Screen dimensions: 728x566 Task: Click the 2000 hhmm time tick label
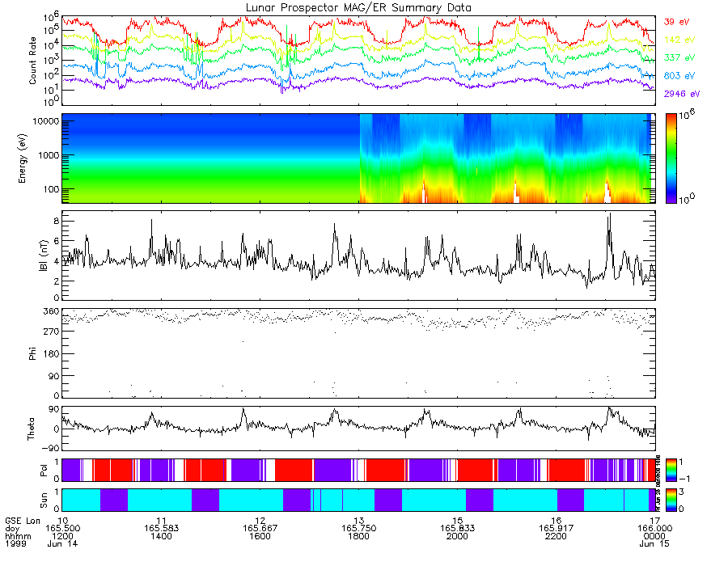tap(457, 536)
